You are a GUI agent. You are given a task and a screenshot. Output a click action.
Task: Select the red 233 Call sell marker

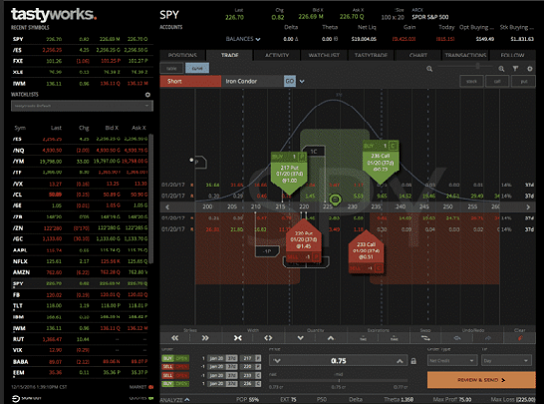(x=366, y=252)
